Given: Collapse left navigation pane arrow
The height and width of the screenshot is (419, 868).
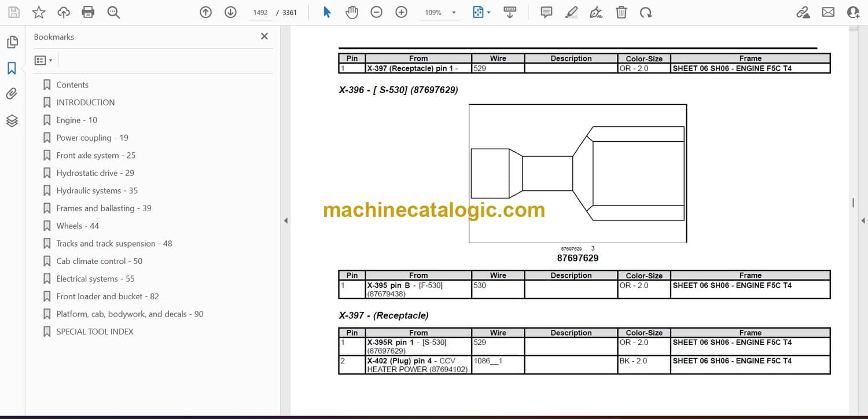Looking at the screenshot, I should point(285,220).
